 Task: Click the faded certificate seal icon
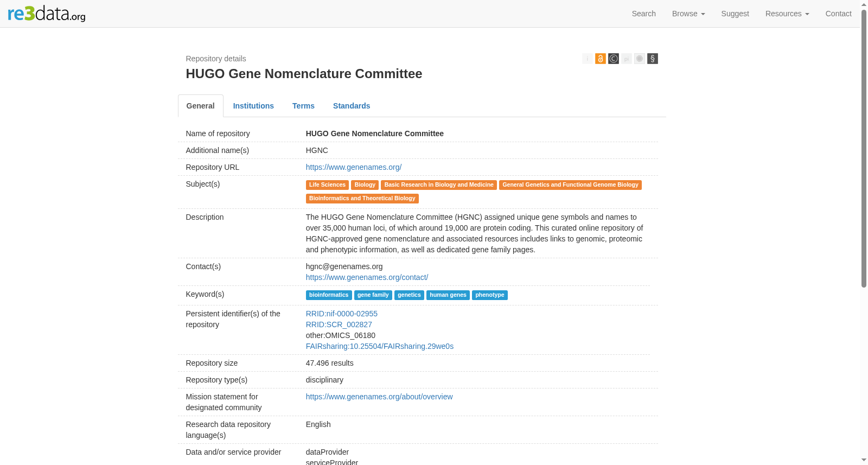click(x=640, y=59)
